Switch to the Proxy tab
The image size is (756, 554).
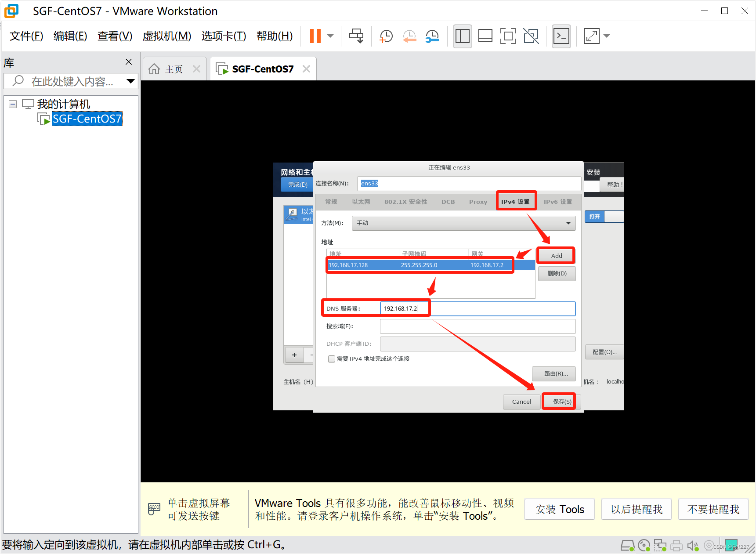click(x=478, y=202)
